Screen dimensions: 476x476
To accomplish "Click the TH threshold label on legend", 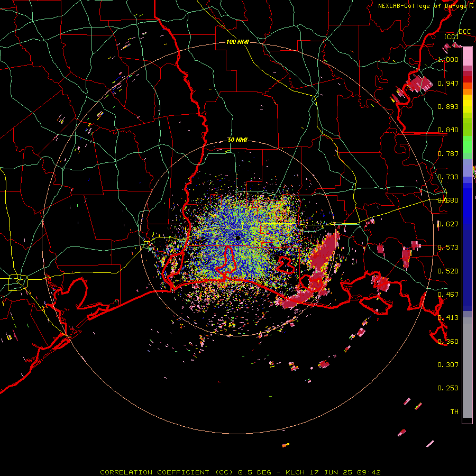I will 454,412.
